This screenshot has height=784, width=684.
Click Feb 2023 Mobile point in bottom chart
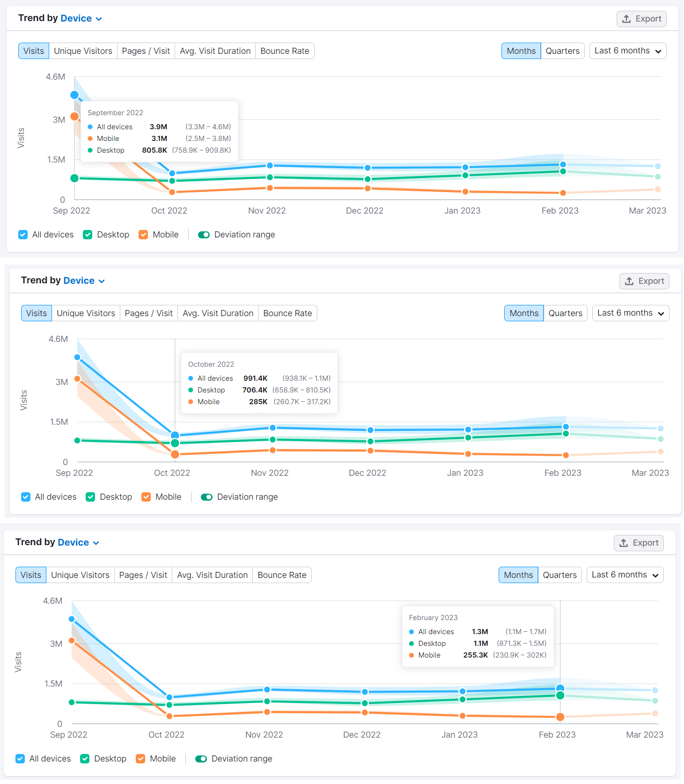pos(560,717)
